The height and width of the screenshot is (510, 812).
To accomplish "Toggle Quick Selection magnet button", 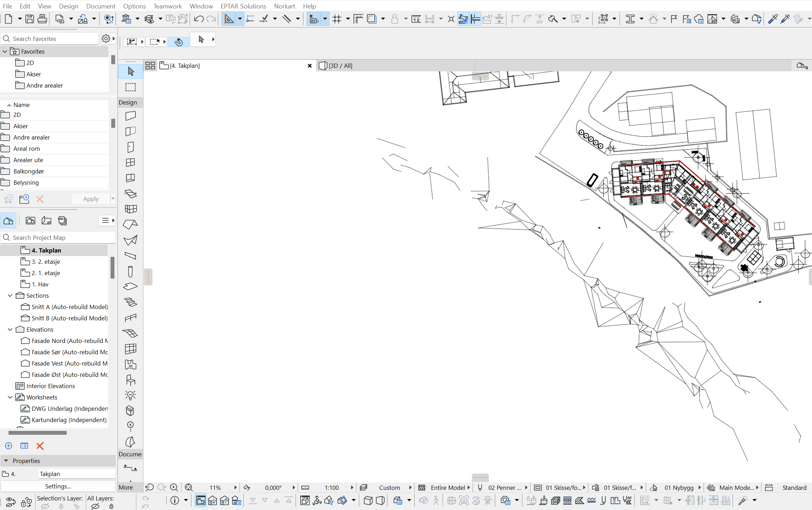I will (179, 42).
